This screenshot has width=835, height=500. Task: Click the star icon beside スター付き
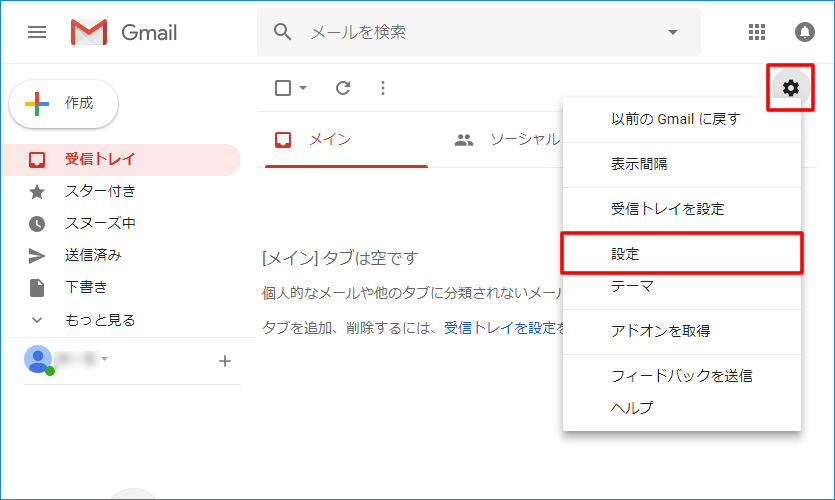point(37,192)
